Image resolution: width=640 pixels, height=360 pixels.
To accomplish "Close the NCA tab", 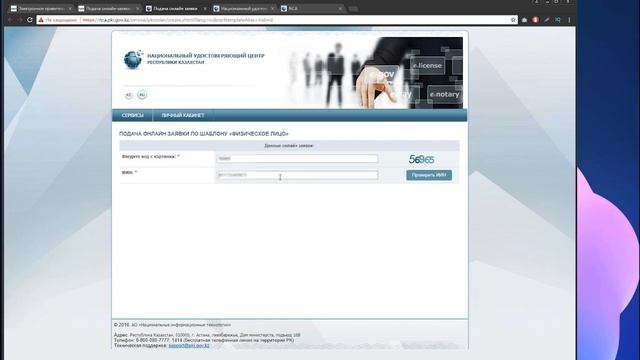I will tap(340, 8).
